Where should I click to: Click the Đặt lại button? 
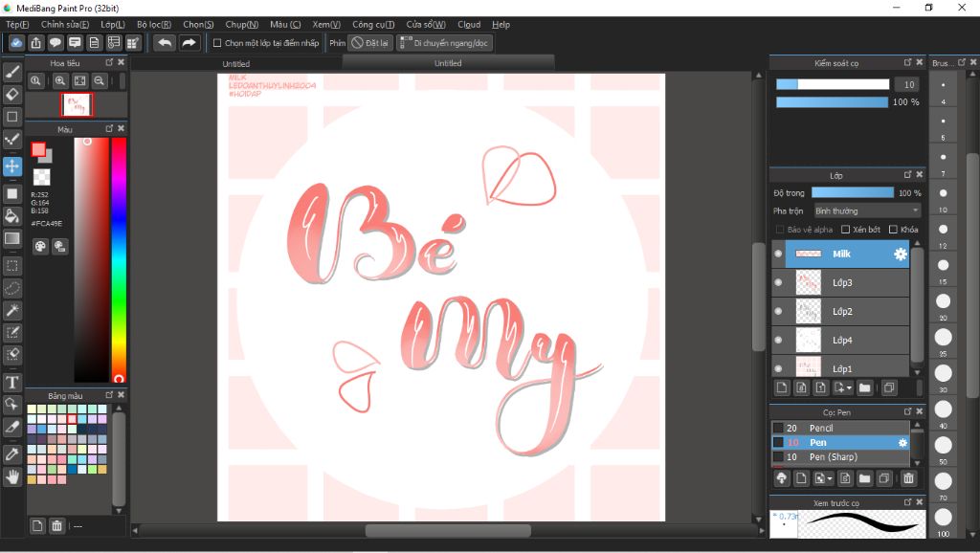click(370, 43)
